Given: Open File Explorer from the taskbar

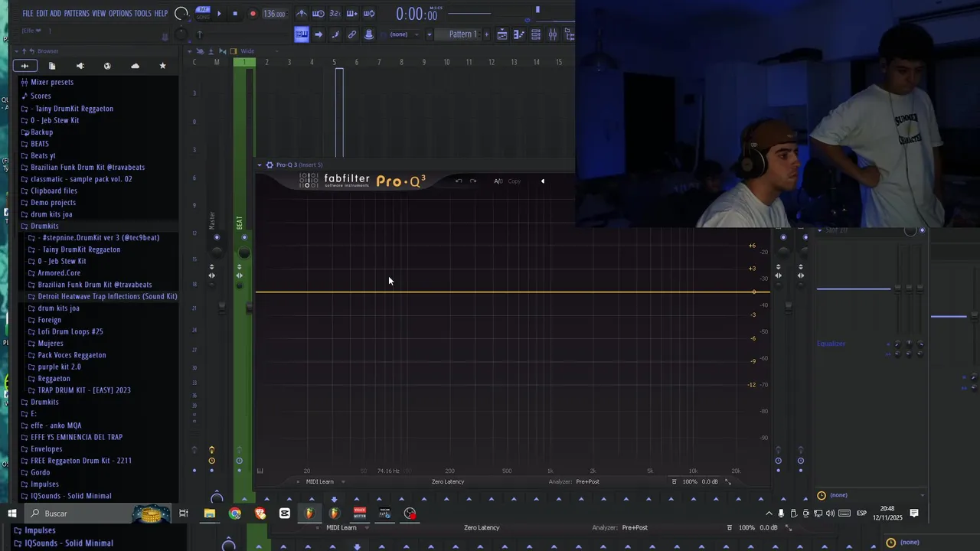Looking at the screenshot, I should (x=209, y=514).
